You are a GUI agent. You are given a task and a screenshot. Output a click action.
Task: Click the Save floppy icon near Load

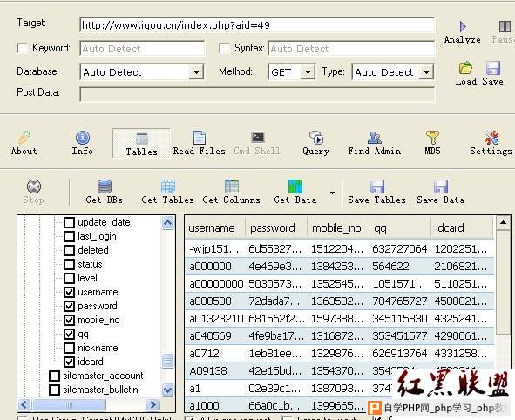point(493,68)
